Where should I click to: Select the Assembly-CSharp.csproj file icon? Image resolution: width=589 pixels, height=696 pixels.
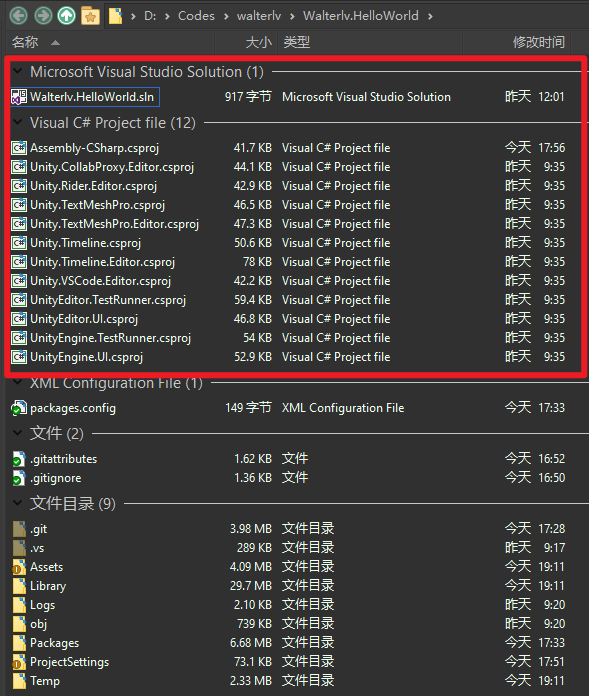pos(19,148)
